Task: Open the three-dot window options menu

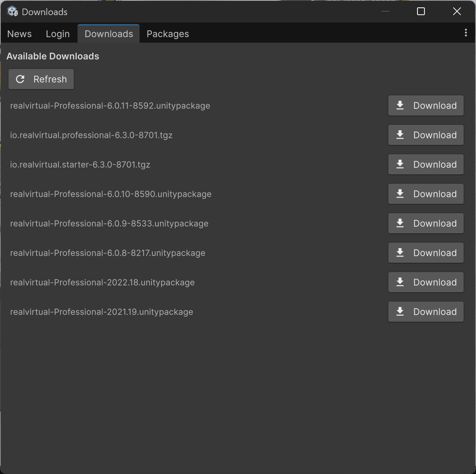Action: click(466, 33)
